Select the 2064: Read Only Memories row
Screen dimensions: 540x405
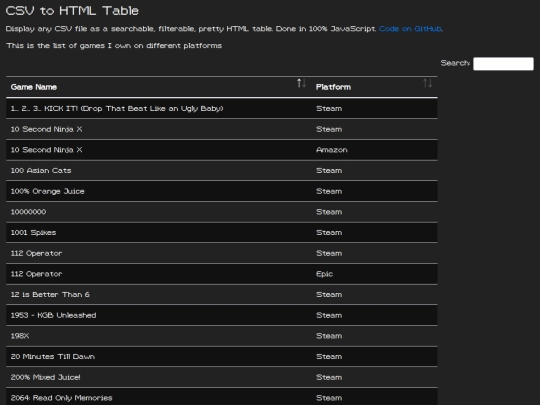(222, 397)
